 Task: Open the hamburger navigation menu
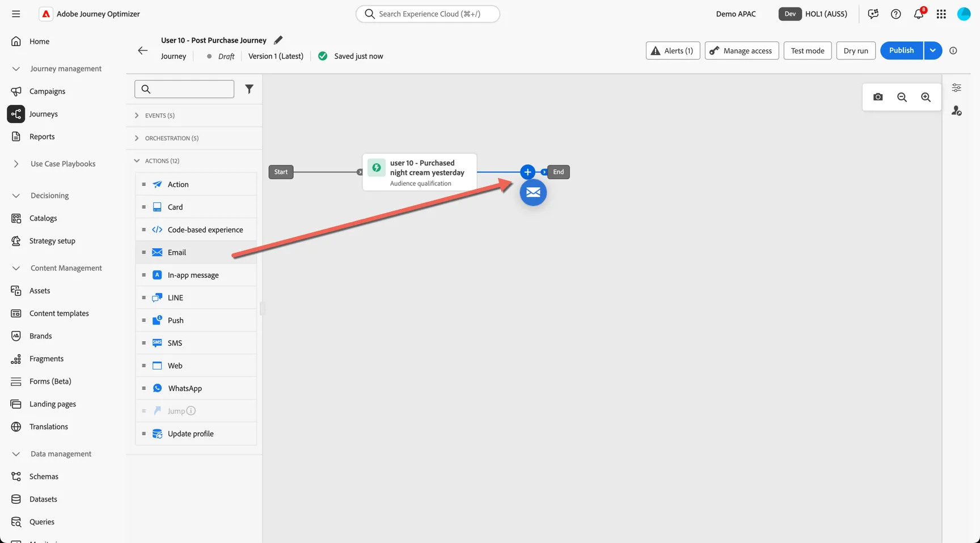click(16, 14)
